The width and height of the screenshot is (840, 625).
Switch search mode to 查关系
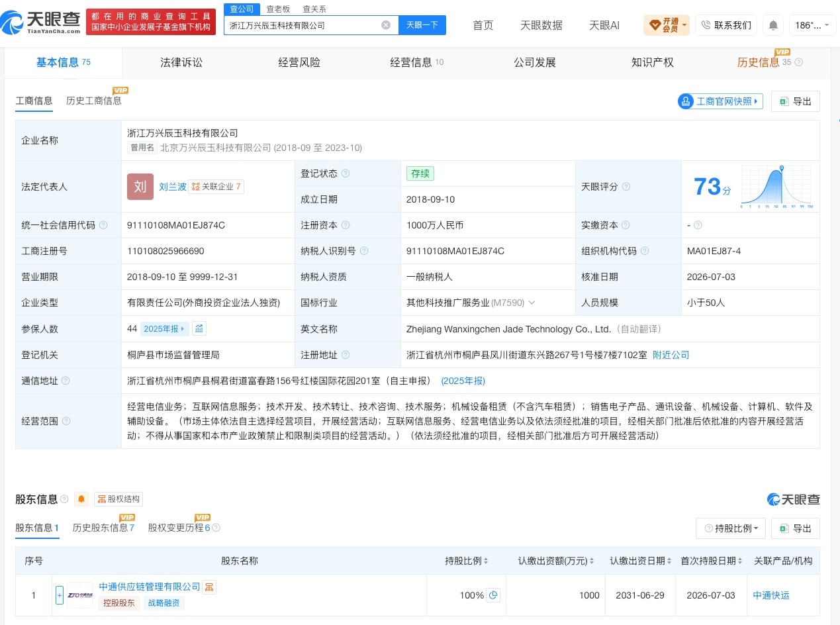pyautogui.click(x=314, y=9)
